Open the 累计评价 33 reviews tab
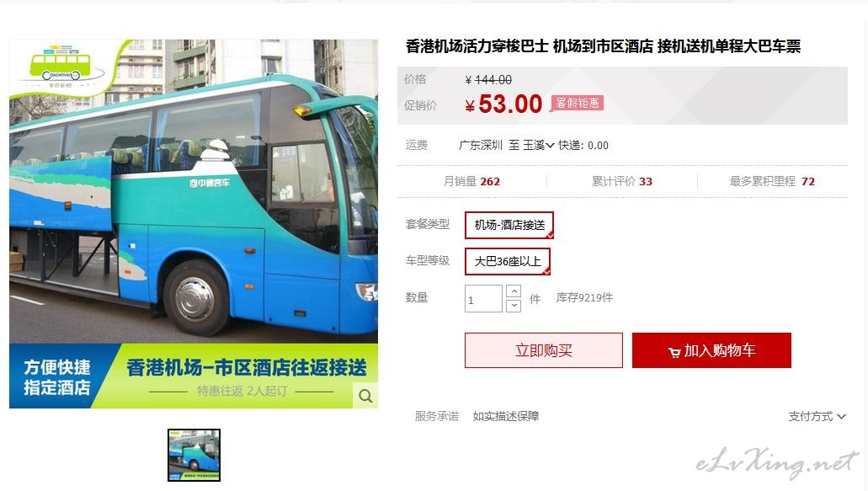This screenshot has height=491, width=868. [x=621, y=182]
